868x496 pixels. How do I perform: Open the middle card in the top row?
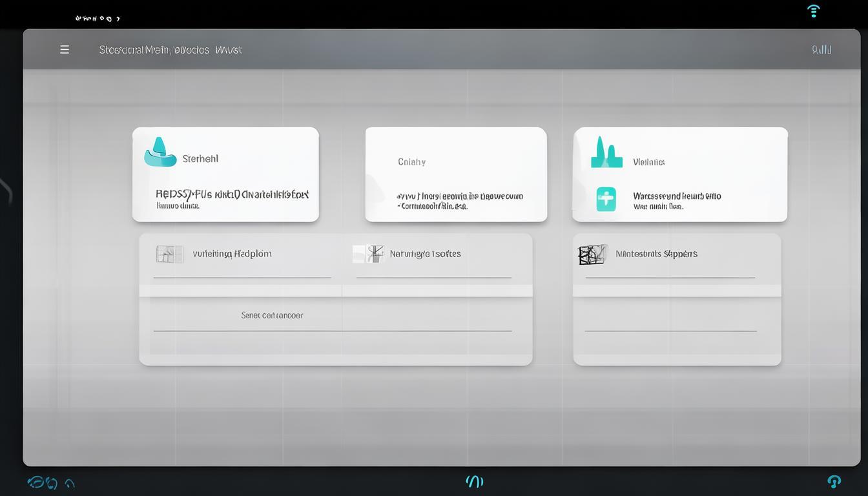[456, 174]
